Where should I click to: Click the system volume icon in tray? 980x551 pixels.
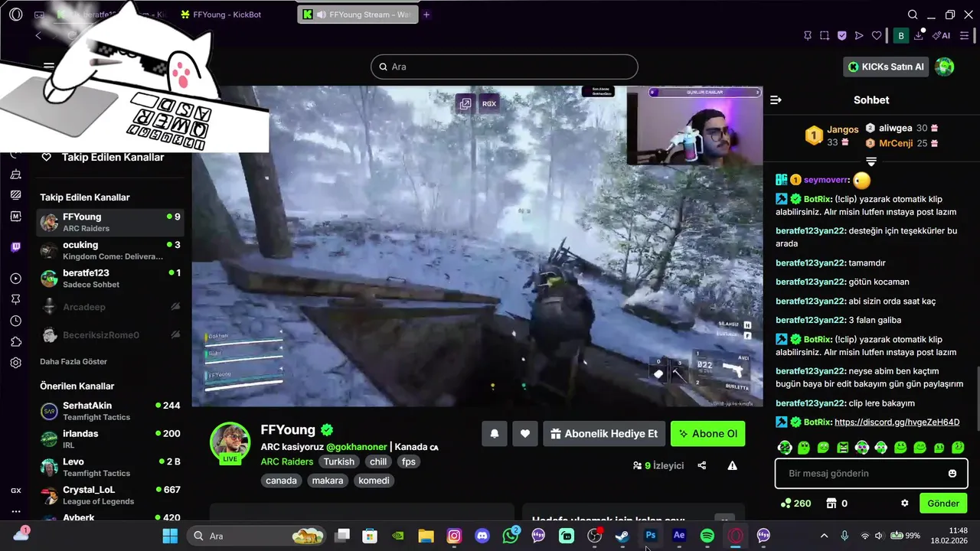pyautogui.click(x=879, y=536)
